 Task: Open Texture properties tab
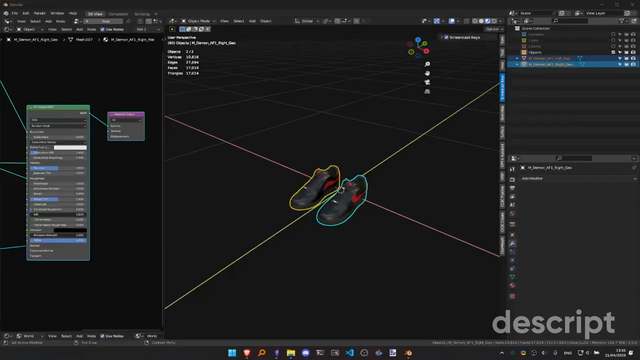pyautogui.click(x=512, y=296)
